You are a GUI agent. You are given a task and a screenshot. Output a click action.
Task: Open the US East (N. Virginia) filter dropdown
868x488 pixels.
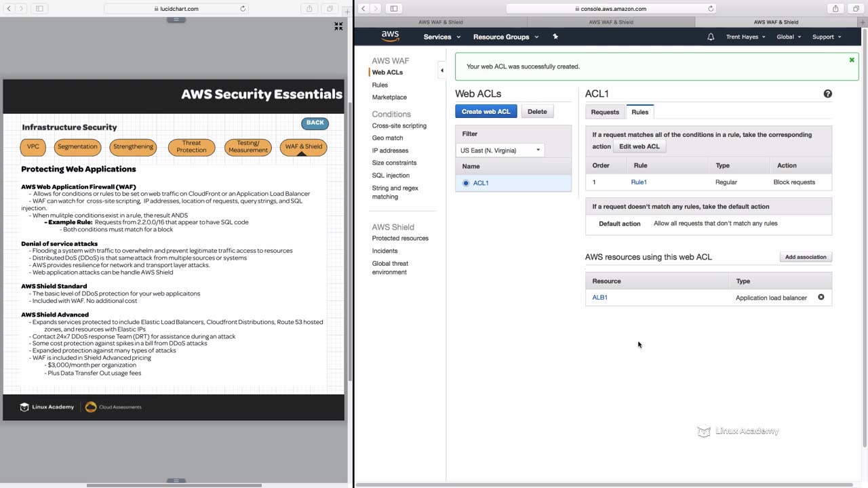pos(500,150)
